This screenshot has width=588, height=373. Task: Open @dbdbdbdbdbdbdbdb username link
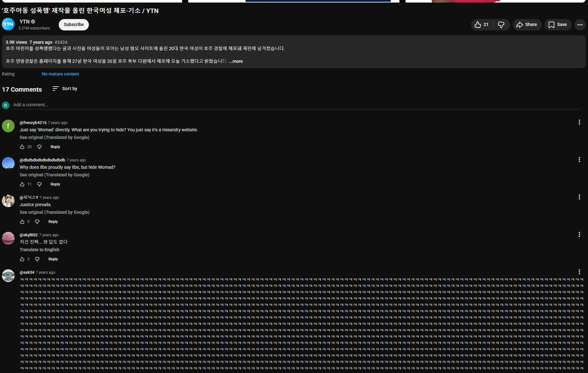(x=42, y=160)
